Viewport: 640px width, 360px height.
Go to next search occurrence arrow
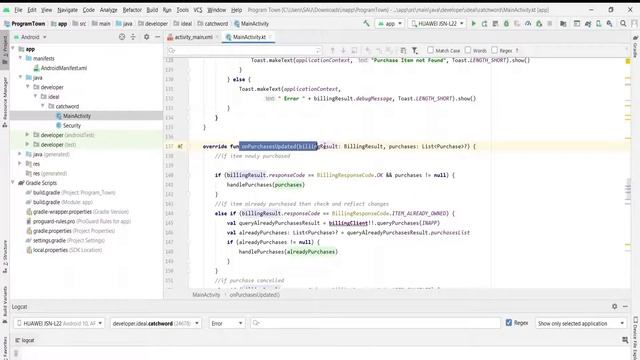tap(343, 51)
